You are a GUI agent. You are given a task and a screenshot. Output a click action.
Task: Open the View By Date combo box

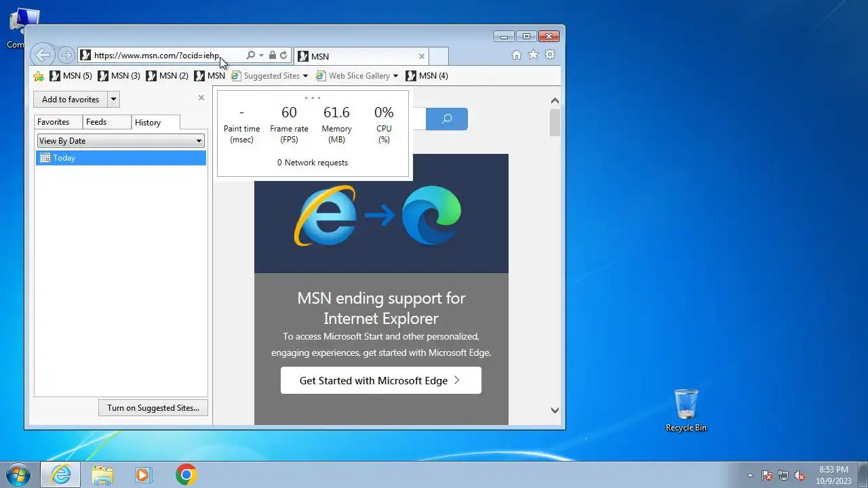121,141
